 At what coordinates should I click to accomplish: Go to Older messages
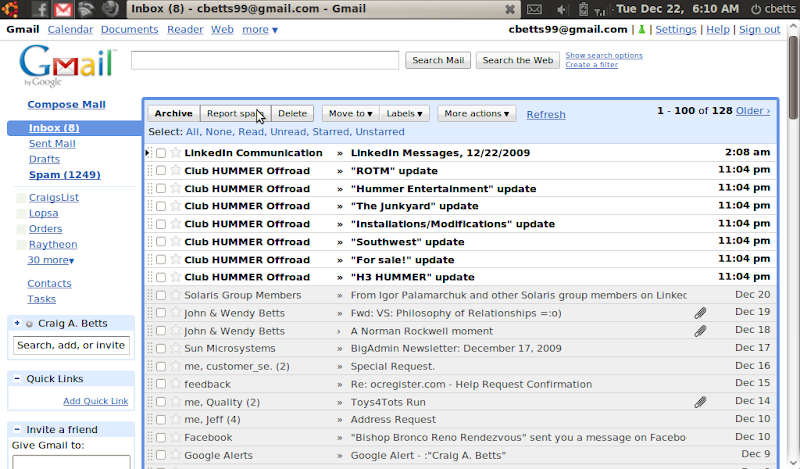pyautogui.click(x=753, y=111)
